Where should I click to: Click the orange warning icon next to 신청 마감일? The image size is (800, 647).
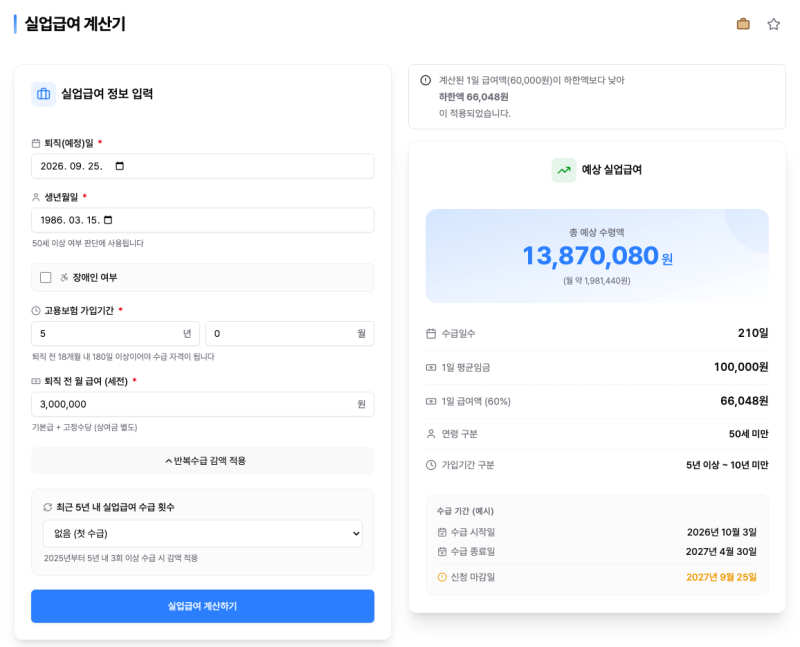coord(442,577)
